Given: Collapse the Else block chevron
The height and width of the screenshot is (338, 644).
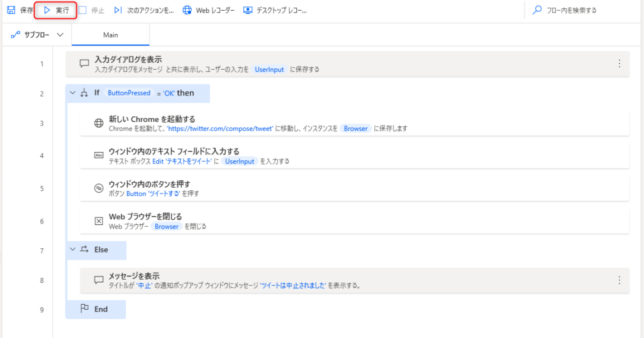Looking at the screenshot, I should 73,249.
